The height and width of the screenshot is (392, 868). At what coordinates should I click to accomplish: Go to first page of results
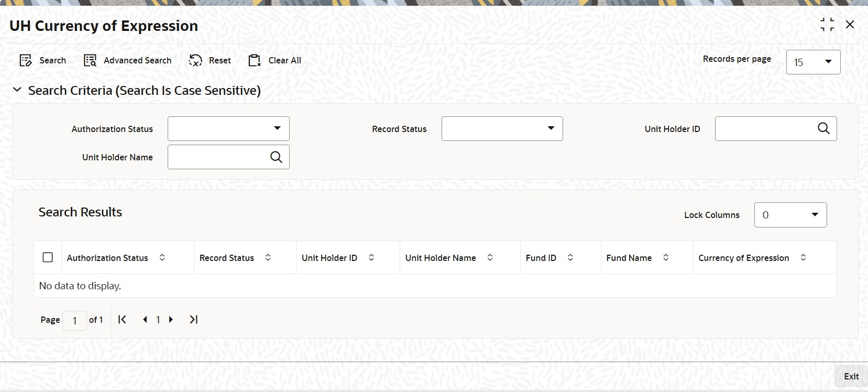[122, 319]
